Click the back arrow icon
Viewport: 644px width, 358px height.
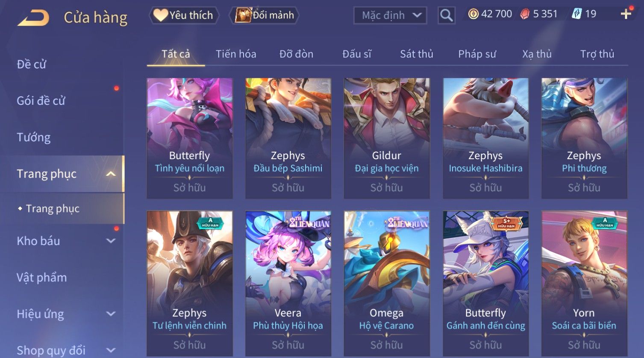point(33,18)
